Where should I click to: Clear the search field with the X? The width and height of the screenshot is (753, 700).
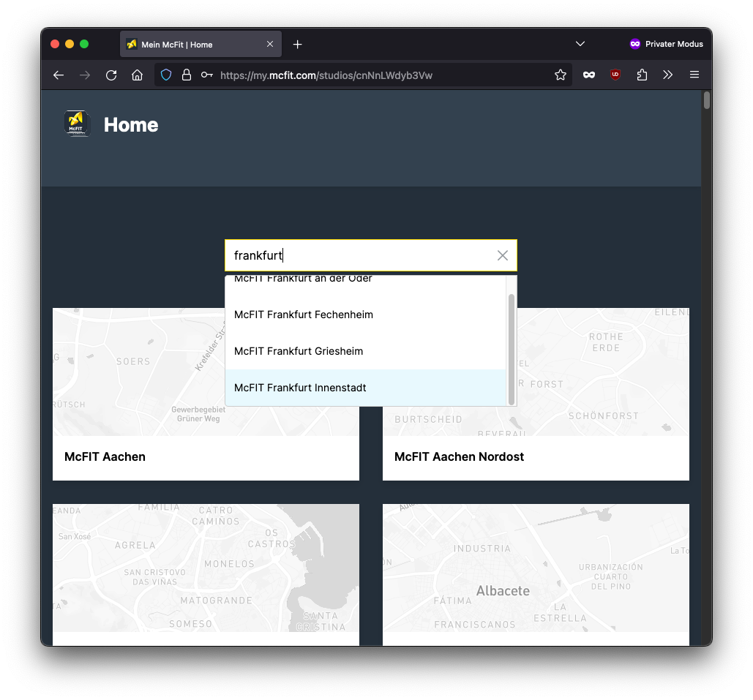click(x=502, y=255)
